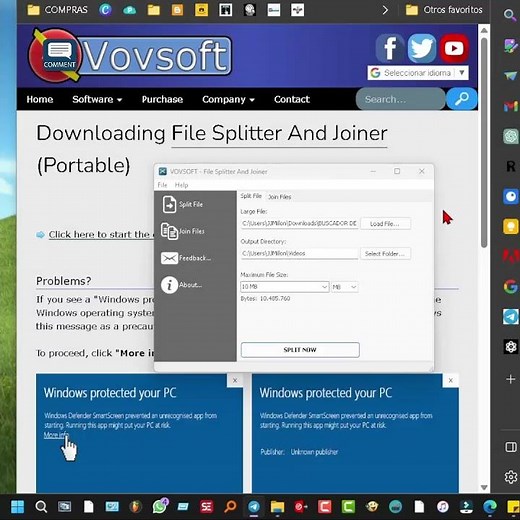
Task: Click the scrollbar up arrow
Action: point(484,30)
